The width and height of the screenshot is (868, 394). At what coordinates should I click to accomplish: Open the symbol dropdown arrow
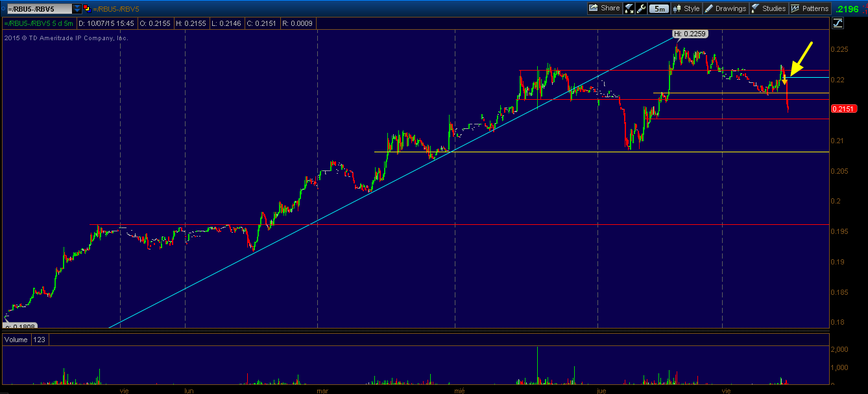coord(77,8)
